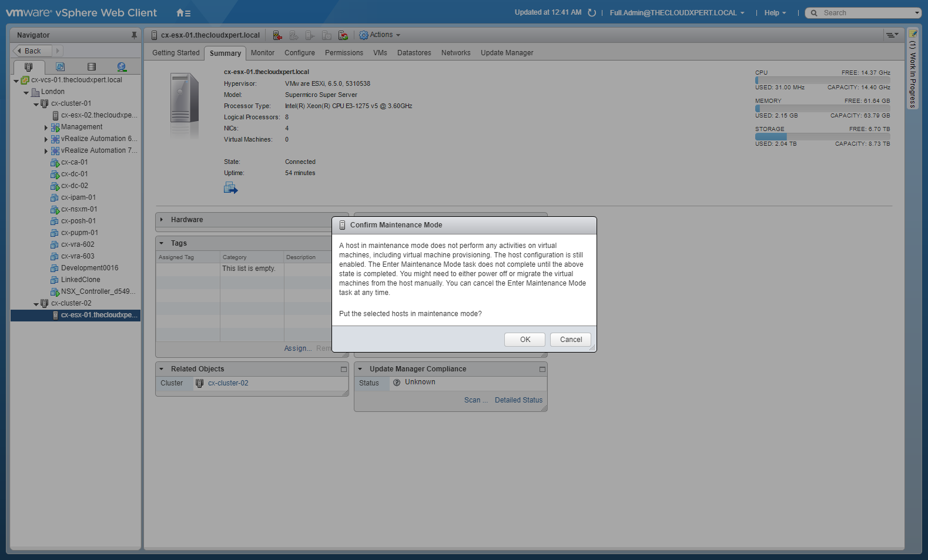Open the cx-cluster-02 link in Related Objects
This screenshot has width=928, height=560.
(228, 383)
